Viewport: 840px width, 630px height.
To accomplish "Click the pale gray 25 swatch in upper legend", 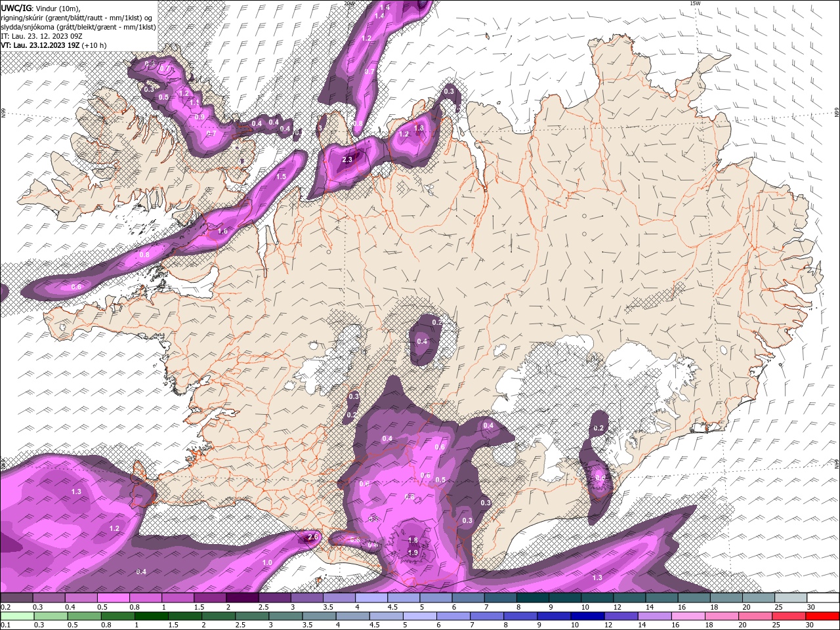I will [x=791, y=598].
